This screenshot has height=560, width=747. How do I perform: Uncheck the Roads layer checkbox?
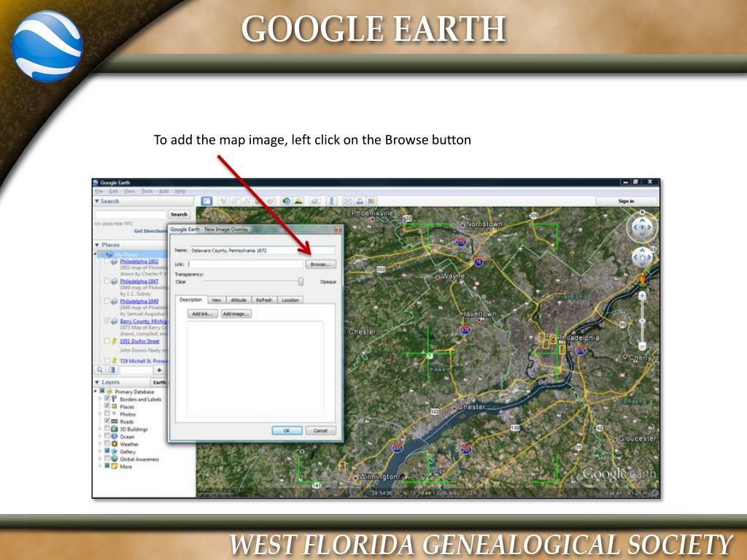(x=107, y=421)
